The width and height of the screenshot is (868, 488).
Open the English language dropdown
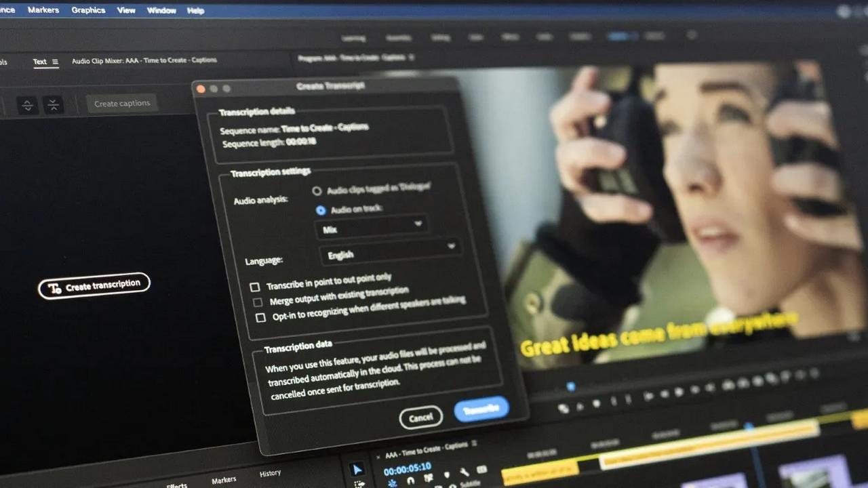(x=390, y=251)
